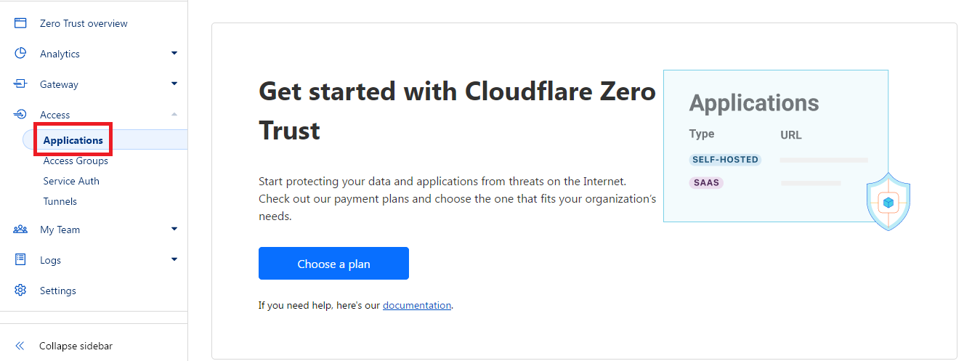Expand the Analytics dropdown arrow
Image resolution: width=980 pixels, height=361 pixels.
[x=174, y=53]
